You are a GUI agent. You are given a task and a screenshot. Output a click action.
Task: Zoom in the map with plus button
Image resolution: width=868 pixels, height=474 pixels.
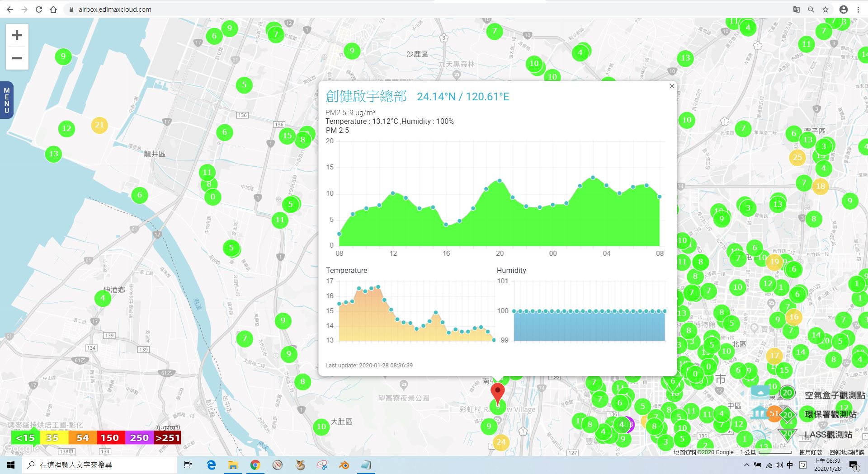click(17, 35)
